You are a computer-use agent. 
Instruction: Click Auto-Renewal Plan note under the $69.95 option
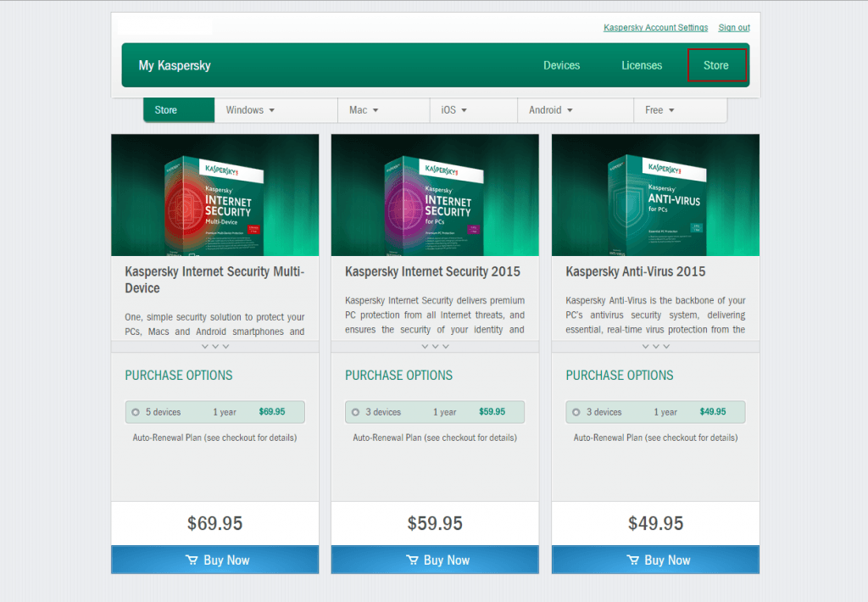(x=214, y=438)
